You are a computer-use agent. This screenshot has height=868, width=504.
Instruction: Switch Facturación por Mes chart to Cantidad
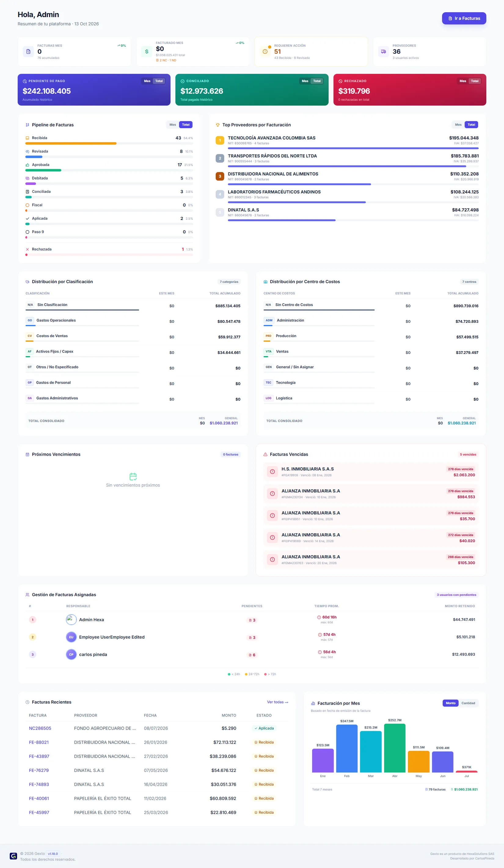[468, 703]
